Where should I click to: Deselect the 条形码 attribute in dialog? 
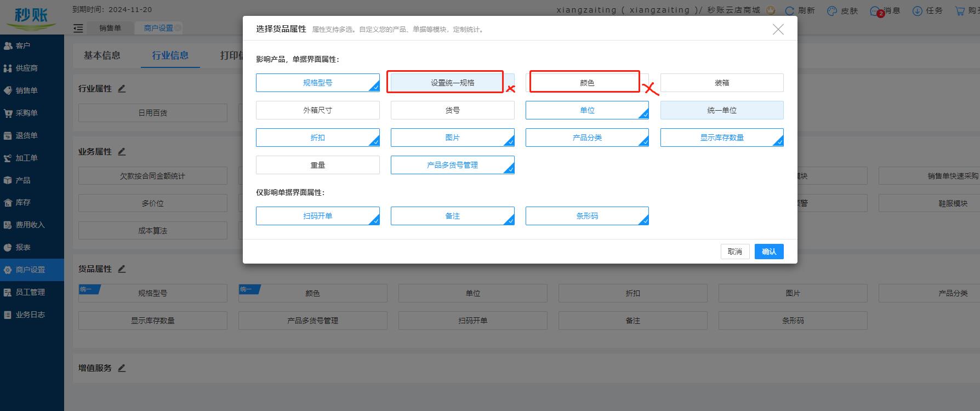tap(587, 216)
